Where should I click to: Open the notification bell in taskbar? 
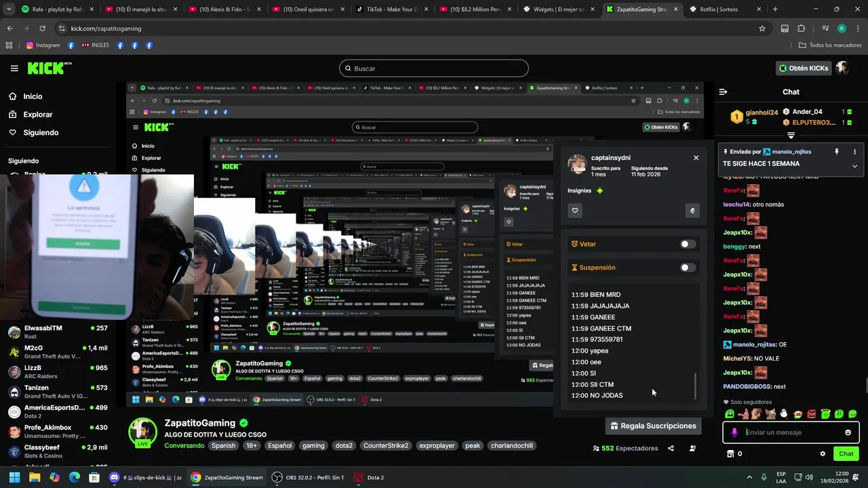pos(857,477)
